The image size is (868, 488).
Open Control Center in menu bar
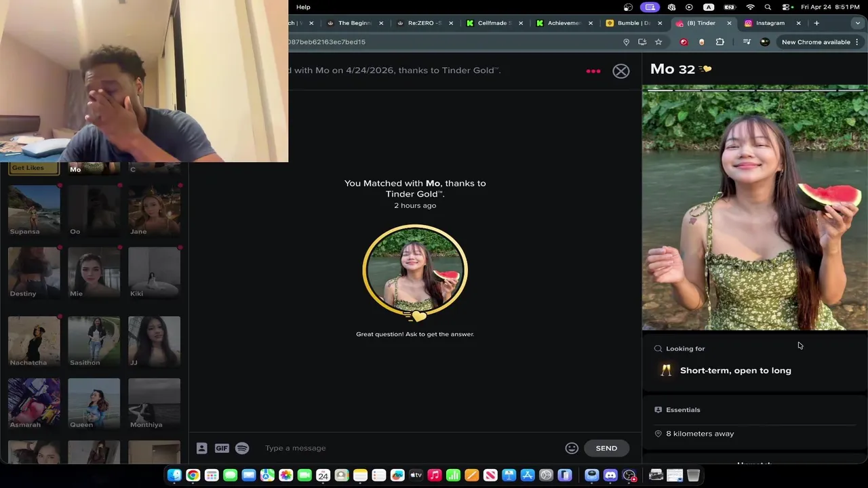[787, 7]
